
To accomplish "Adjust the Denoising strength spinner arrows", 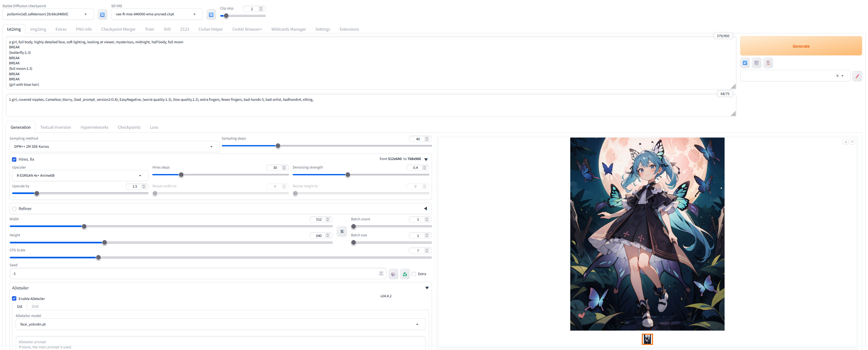I will (x=424, y=168).
